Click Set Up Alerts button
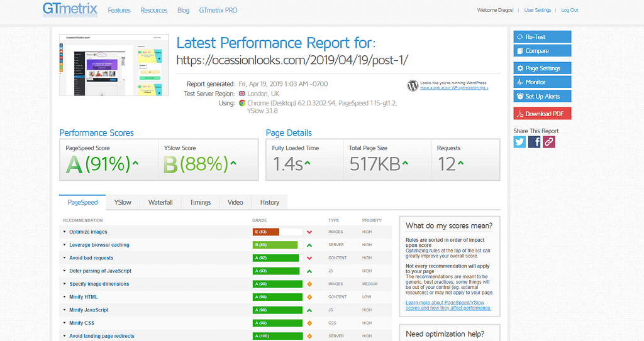The height and width of the screenshot is (341, 644). pyautogui.click(x=542, y=96)
